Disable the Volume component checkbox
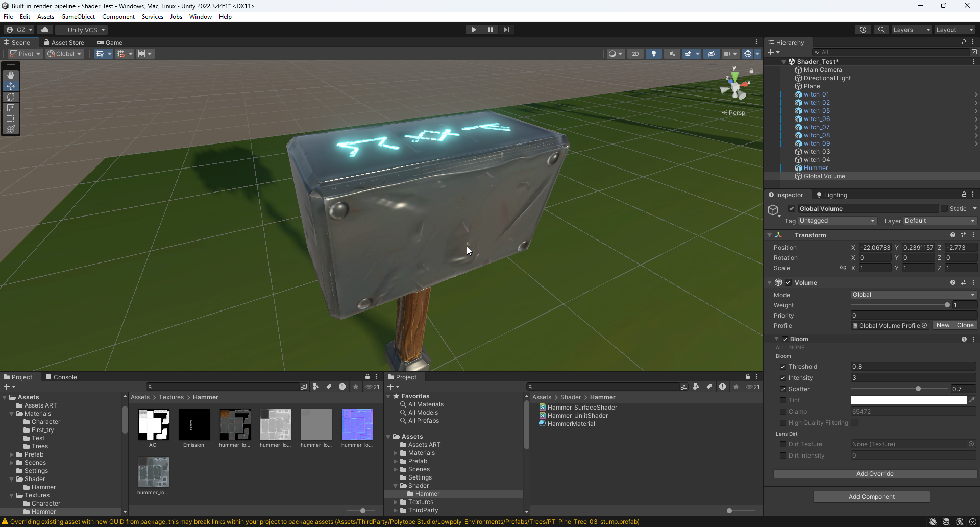 (x=788, y=283)
